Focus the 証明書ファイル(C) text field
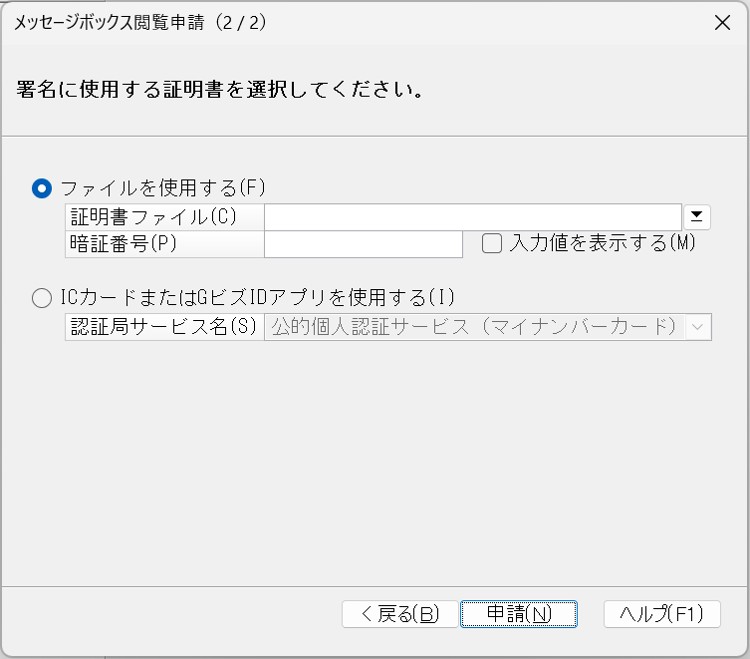This screenshot has width=750, height=659. pyautogui.click(x=473, y=217)
